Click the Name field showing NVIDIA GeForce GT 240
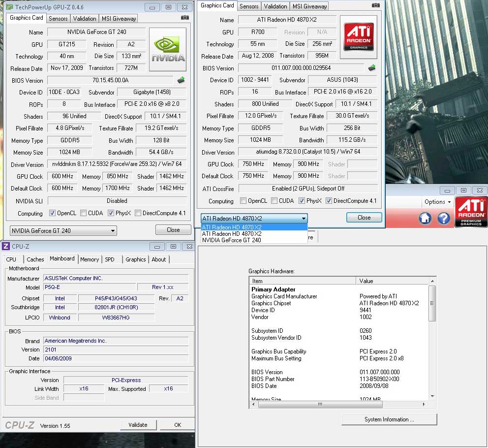The image size is (488, 448). [x=96, y=32]
